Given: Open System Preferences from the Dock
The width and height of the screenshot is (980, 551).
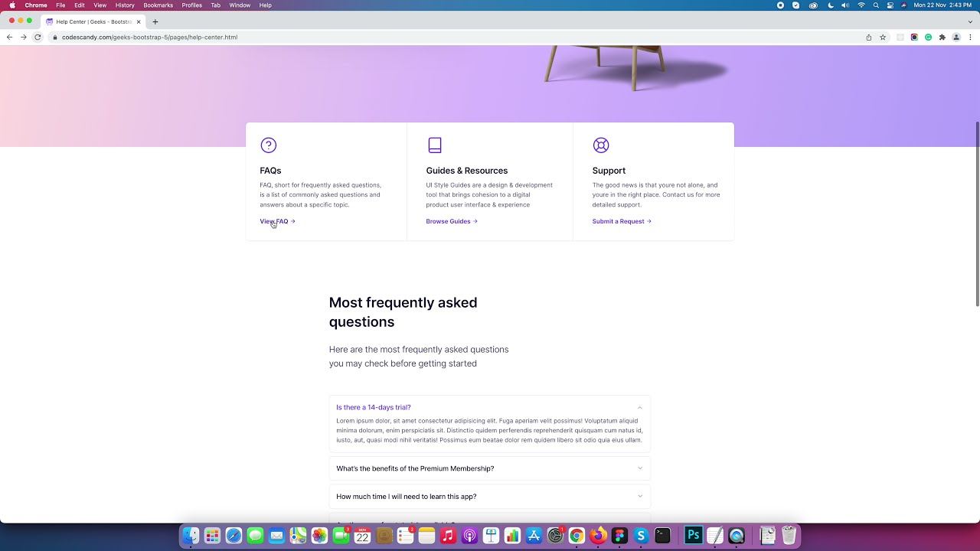Looking at the screenshot, I should pos(556,536).
